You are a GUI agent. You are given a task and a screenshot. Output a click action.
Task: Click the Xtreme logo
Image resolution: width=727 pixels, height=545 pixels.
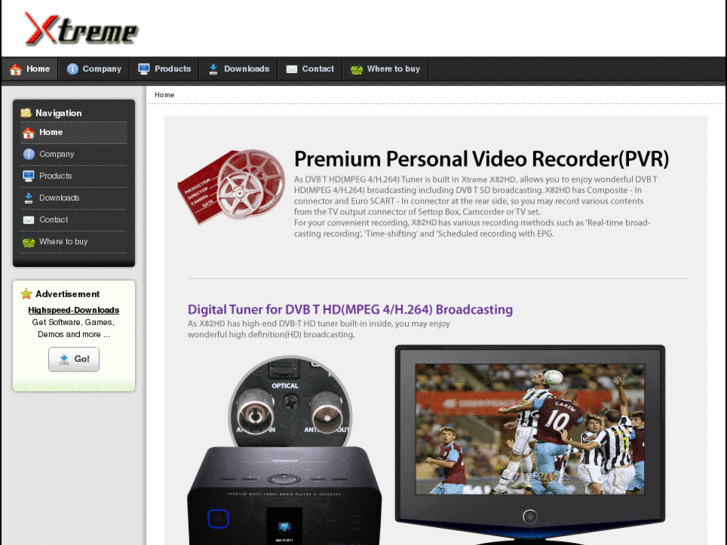coord(82,30)
